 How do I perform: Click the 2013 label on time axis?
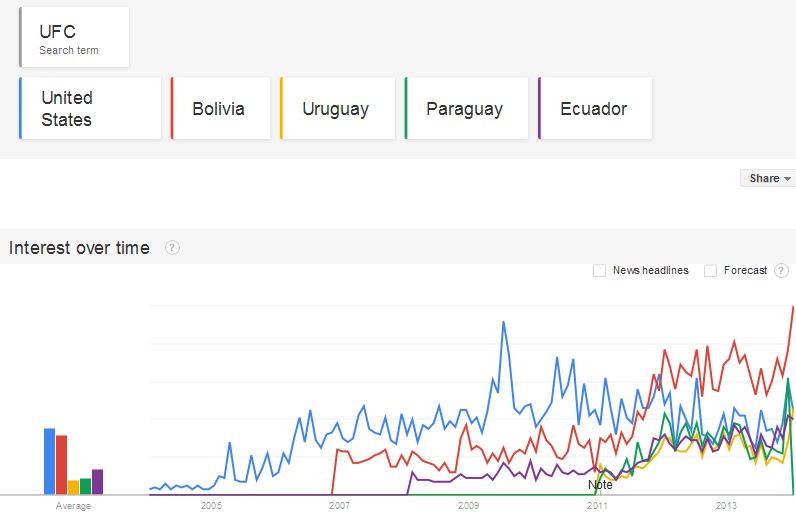pyautogui.click(x=726, y=506)
